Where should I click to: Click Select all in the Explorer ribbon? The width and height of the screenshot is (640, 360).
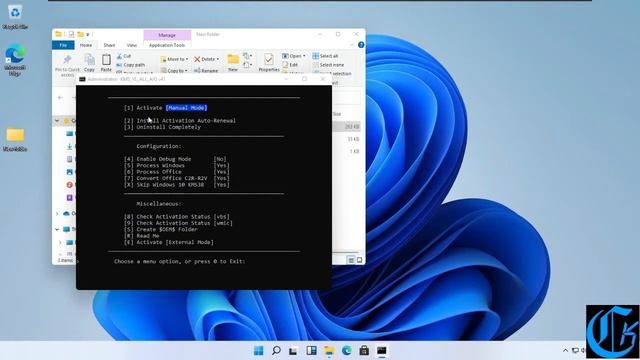(x=325, y=56)
